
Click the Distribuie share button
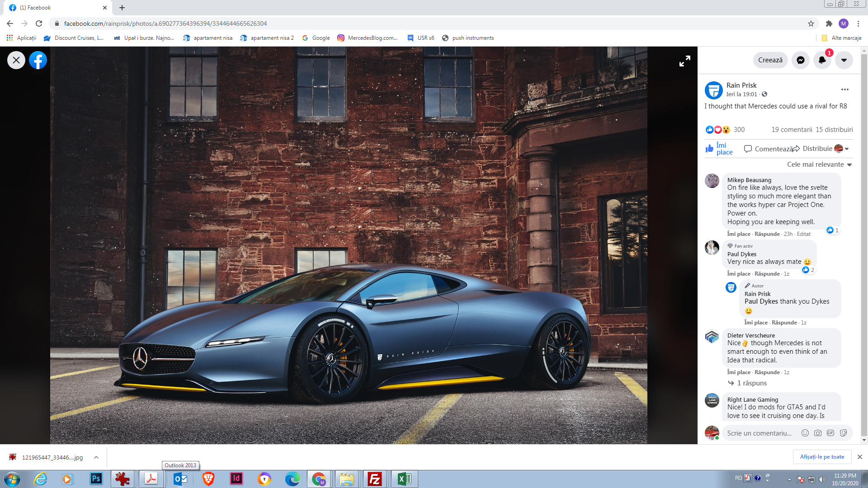point(813,149)
